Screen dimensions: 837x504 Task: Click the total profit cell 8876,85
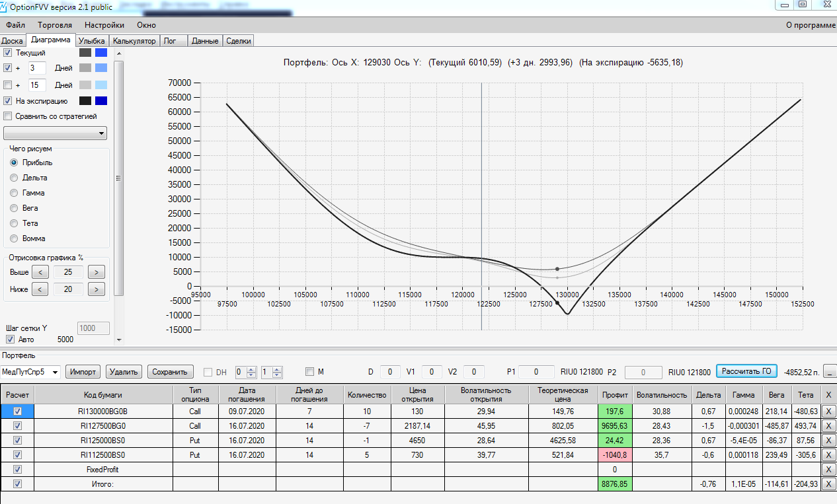pos(616,484)
